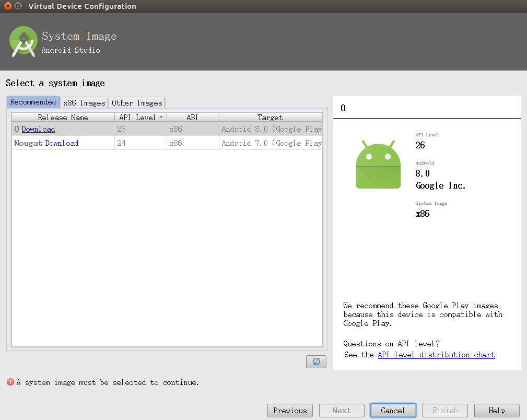This screenshot has width=527, height=420.
Task: Click the Google Inc. vendor text
Action: coord(441,185)
